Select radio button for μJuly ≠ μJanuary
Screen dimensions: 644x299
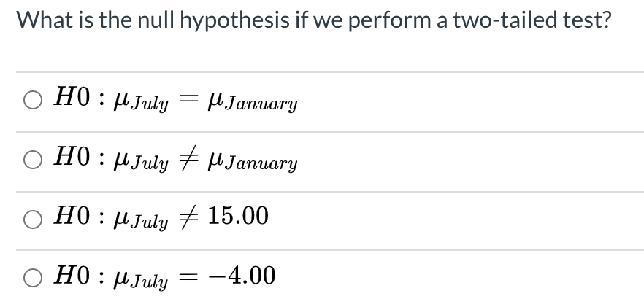click(32, 159)
